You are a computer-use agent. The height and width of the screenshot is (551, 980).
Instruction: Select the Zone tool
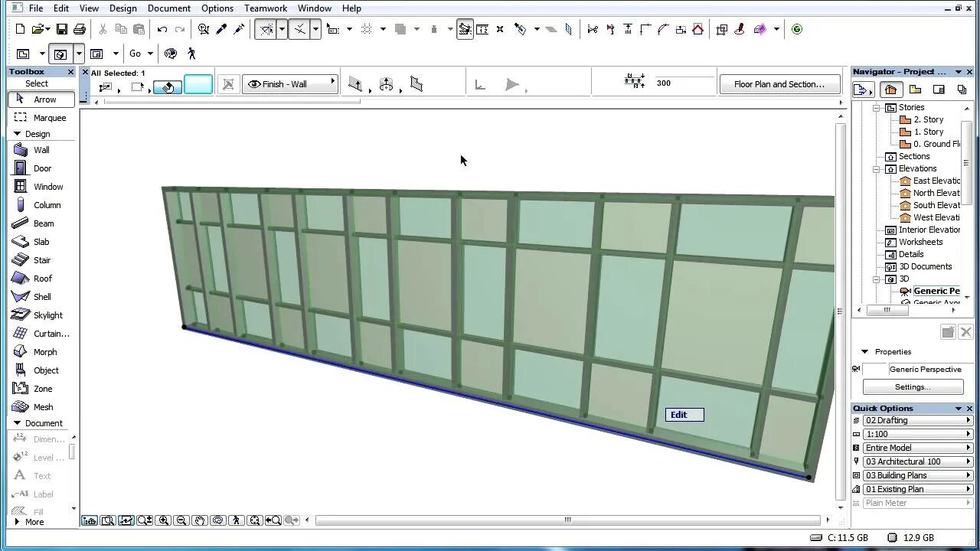coord(43,389)
